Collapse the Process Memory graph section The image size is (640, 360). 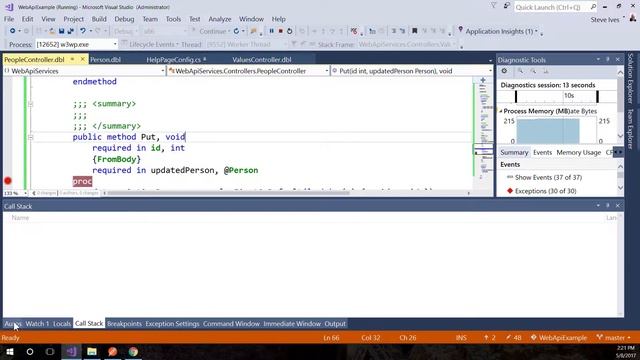[x=501, y=111]
